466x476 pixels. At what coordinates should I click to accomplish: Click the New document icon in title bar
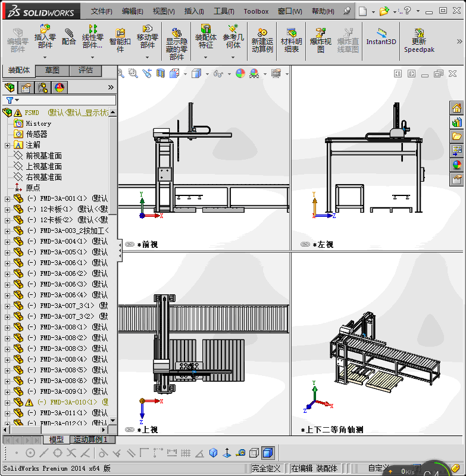[x=362, y=11]
